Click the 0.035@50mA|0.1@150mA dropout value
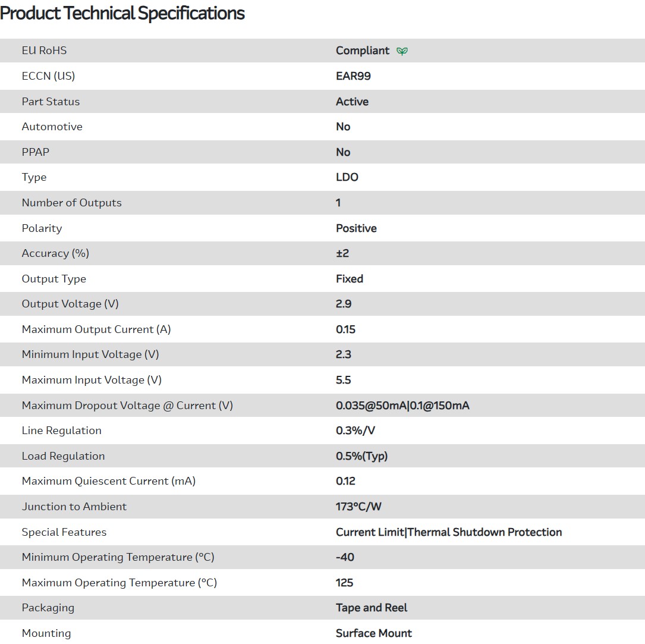 pos(402,406)
